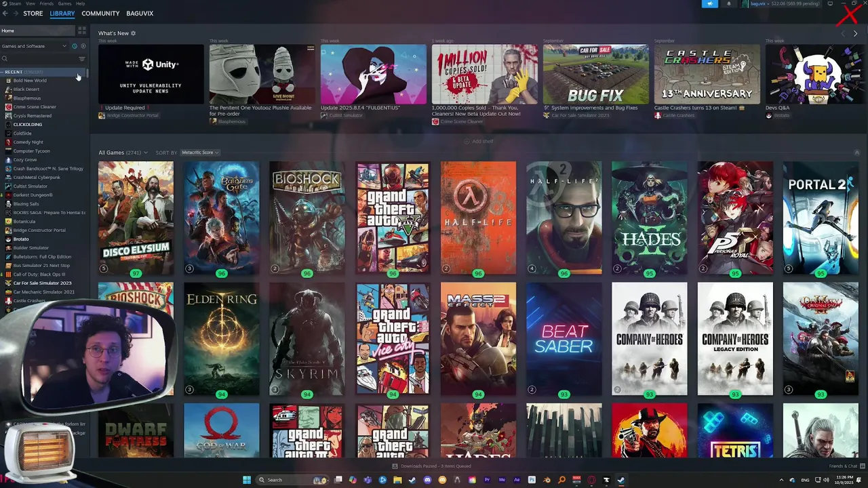Open Help menu

click(x=81, y=3)
